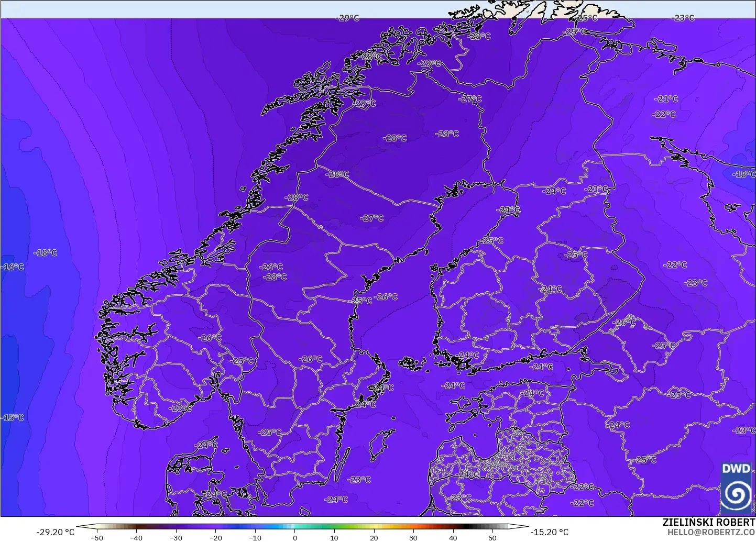
Task: Click the -22°C label just below -21°C
Action: (x=664, y=114)
